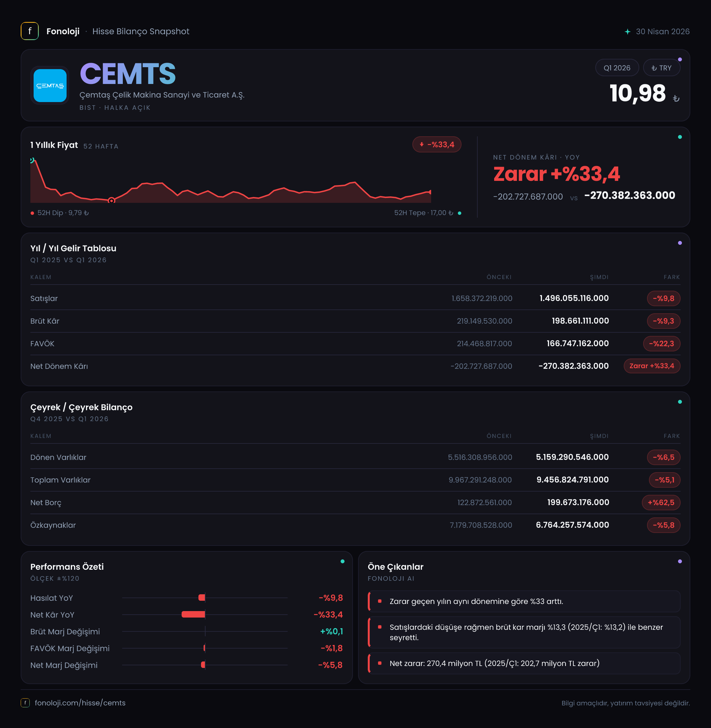
Task: Select the 52-week low circle marker on the price chart
Action: pyautogui.click(x=111, y=201)
